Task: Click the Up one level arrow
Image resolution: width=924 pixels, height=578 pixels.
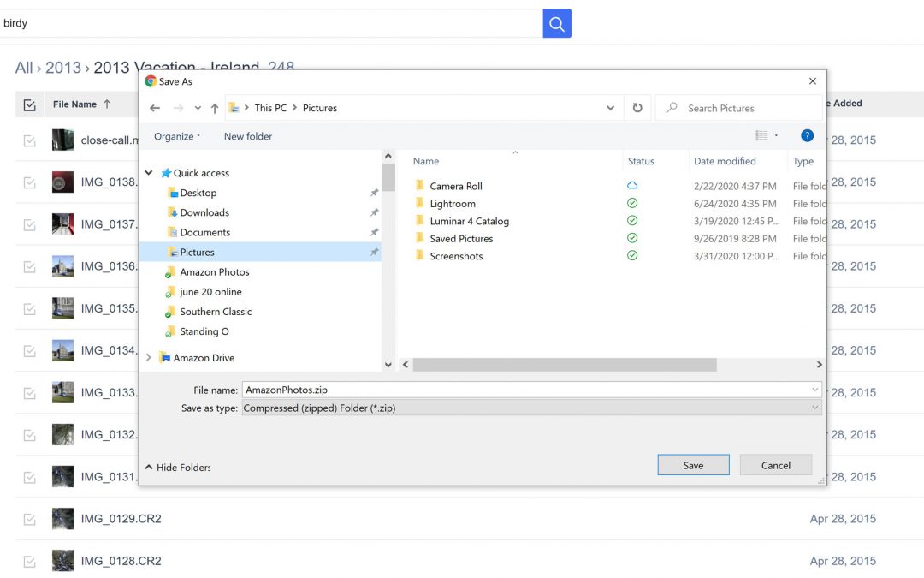Action: (215, 108)
